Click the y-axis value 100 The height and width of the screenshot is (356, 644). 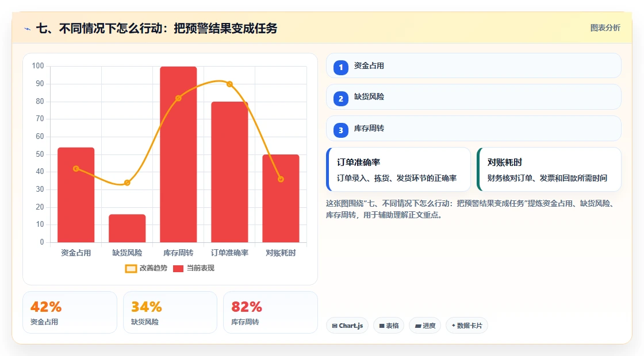[38, 66]
